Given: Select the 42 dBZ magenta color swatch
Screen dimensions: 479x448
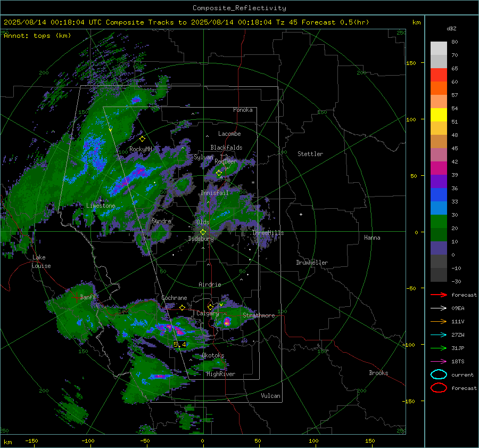Looking at the screenshot, I should [x=439, y=168].
